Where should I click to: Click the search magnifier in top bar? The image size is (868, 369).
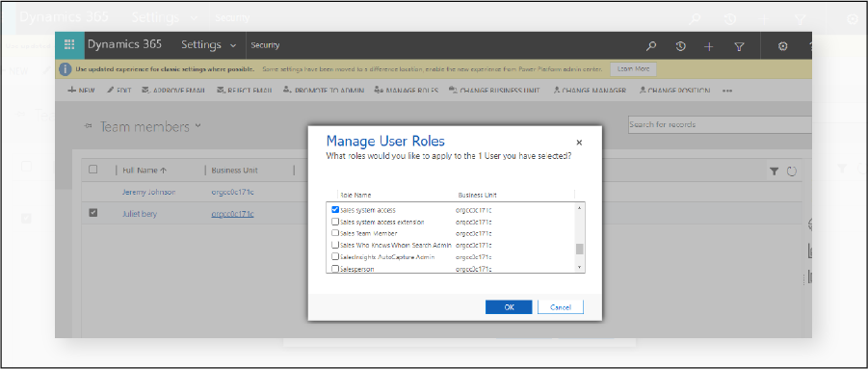[x=651, y=46]
